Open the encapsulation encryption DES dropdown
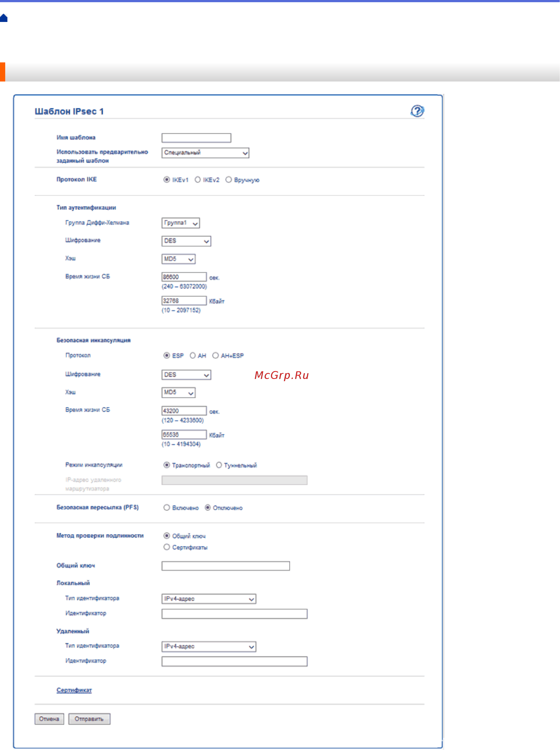The width and height of the screenshot is (560, 750). point(186,375)
